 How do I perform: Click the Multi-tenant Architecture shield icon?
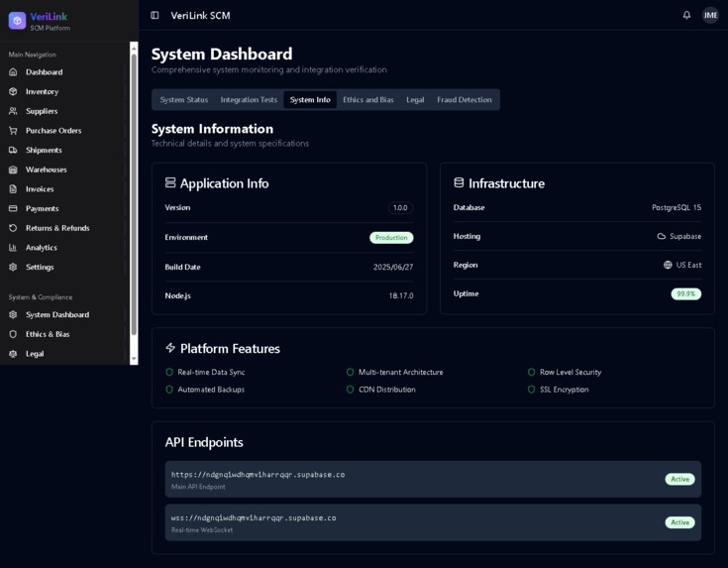pos(350,372)
